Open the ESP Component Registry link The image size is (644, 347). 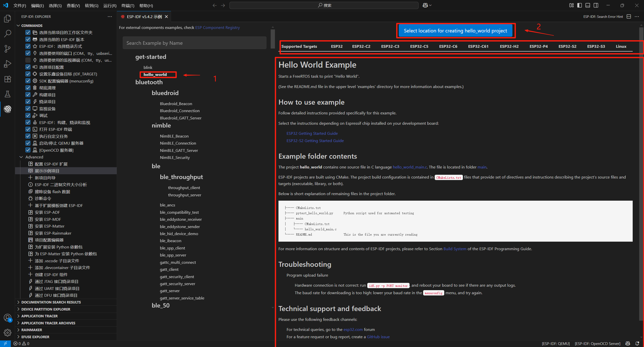point(217,27)
